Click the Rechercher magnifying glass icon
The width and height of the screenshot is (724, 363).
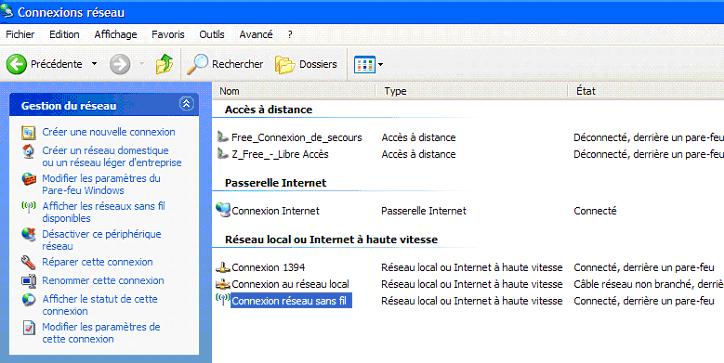(x=198, y=64)
